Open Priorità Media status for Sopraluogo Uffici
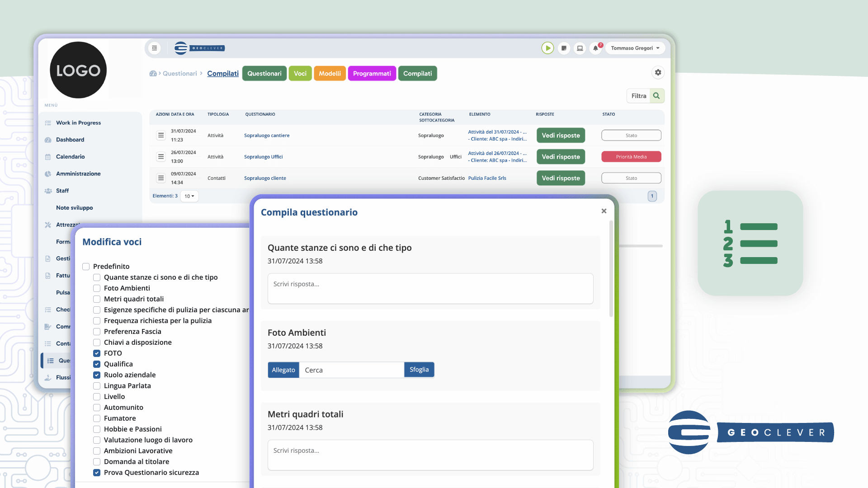This screenshot has width=868, height=488. pos(631,157)
